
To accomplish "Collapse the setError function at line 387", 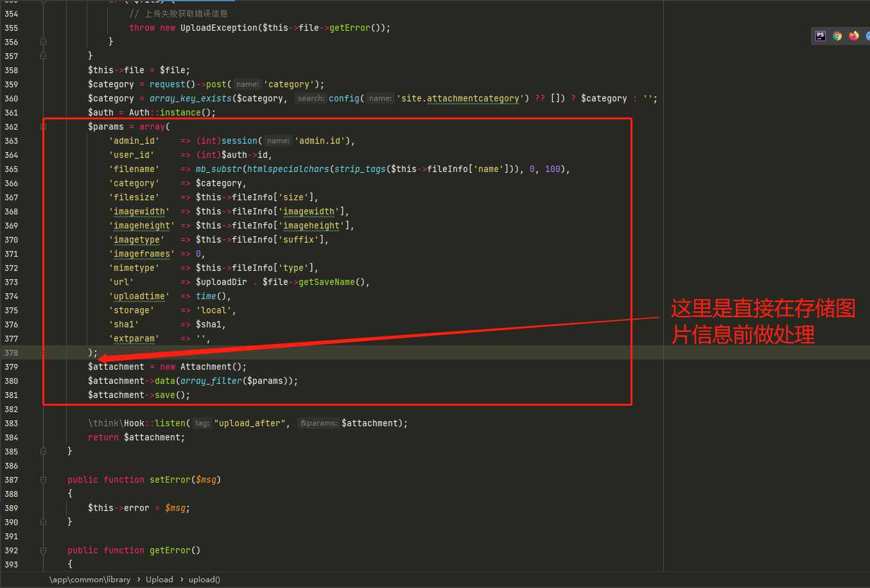I will tap(43, 480).
